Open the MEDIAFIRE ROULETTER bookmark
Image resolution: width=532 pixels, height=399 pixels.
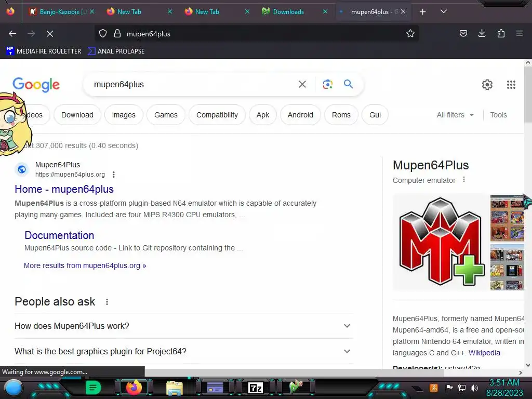[x=44, y=51]
